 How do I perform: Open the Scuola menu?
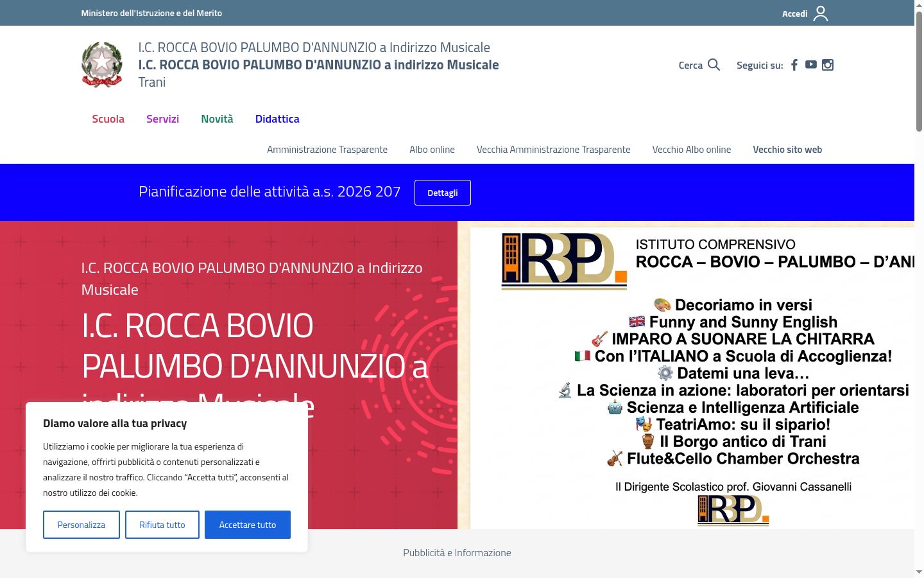pyautogui.click(x=108, y=119)
